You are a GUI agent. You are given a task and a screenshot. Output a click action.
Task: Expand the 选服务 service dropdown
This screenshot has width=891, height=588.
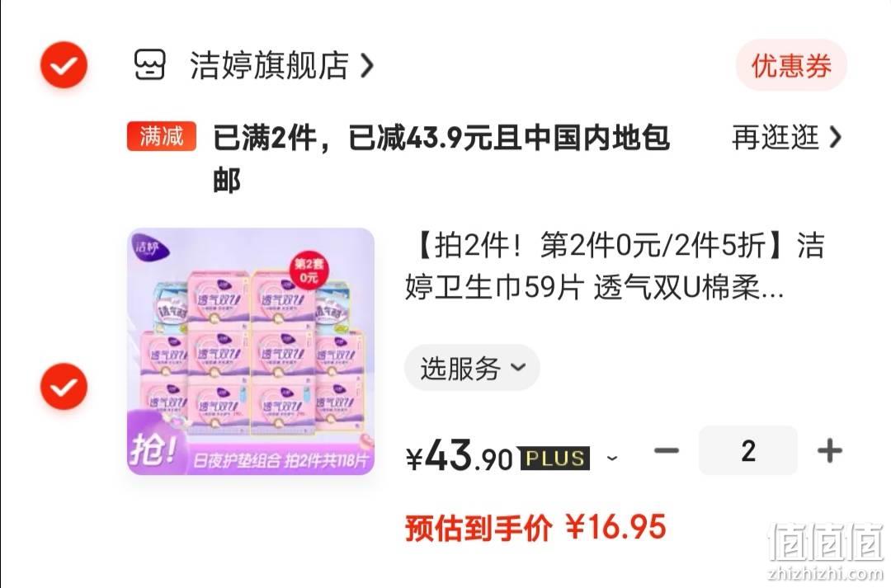(x=472, y=368)
